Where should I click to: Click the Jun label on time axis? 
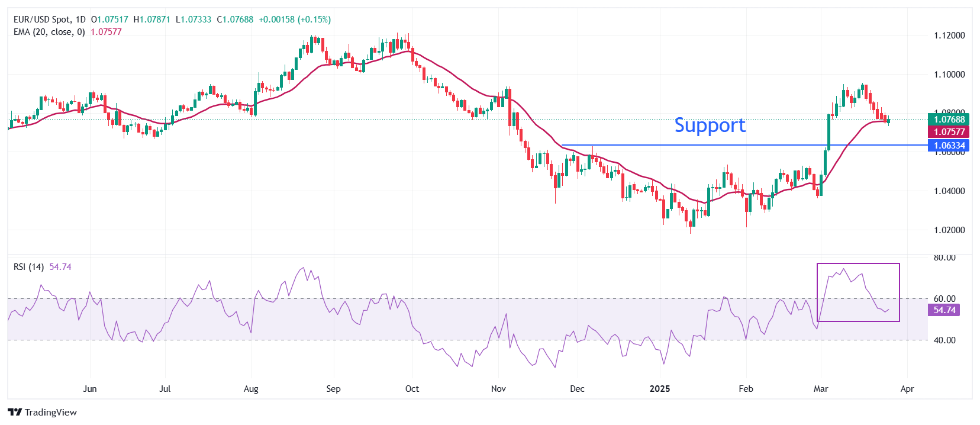point(90,389)
